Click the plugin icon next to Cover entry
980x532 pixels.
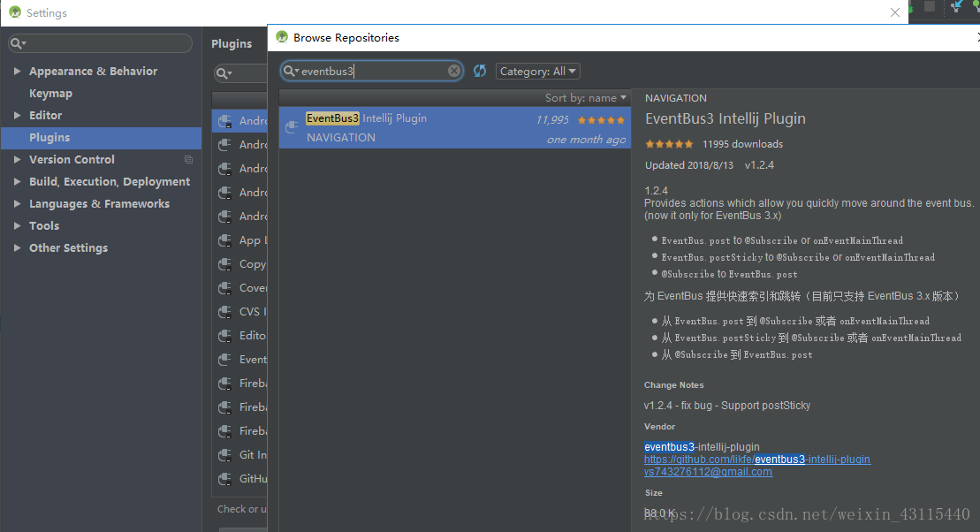pos(225,288)
